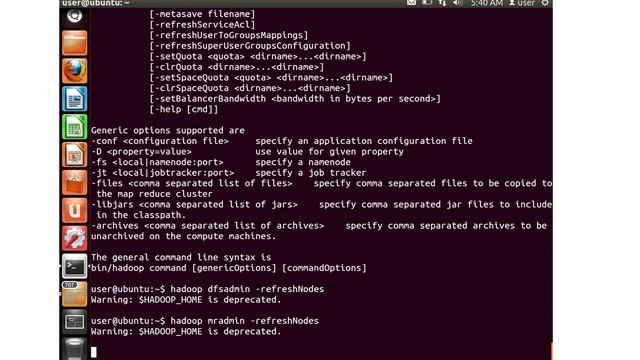Viewport: 640px width, 360px height.
Task: Open the user account menu in the top panel
Action: pyautogui.click(x=522, y=3)
